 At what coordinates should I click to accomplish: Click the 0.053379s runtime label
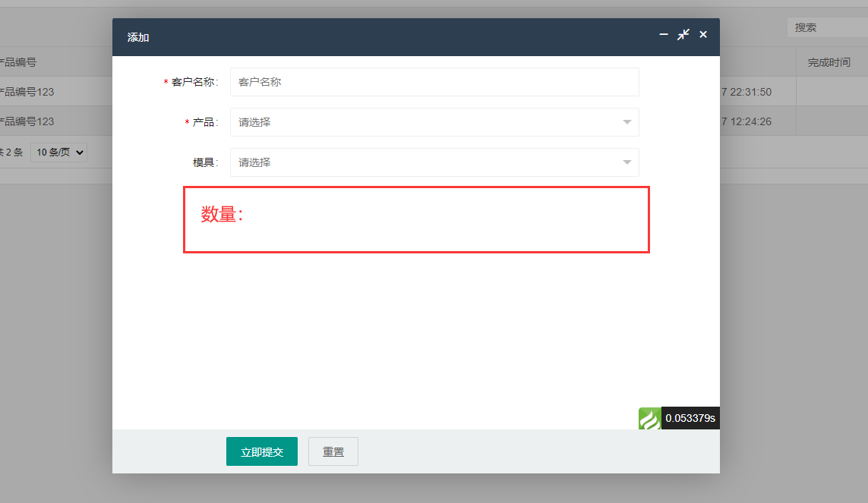coord(690,419)
